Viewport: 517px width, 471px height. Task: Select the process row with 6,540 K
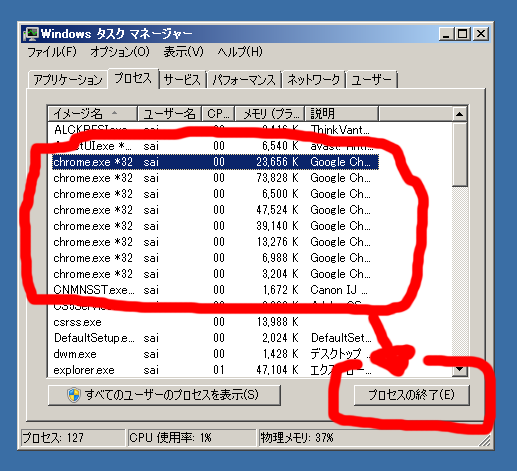(x=215, y=146)
